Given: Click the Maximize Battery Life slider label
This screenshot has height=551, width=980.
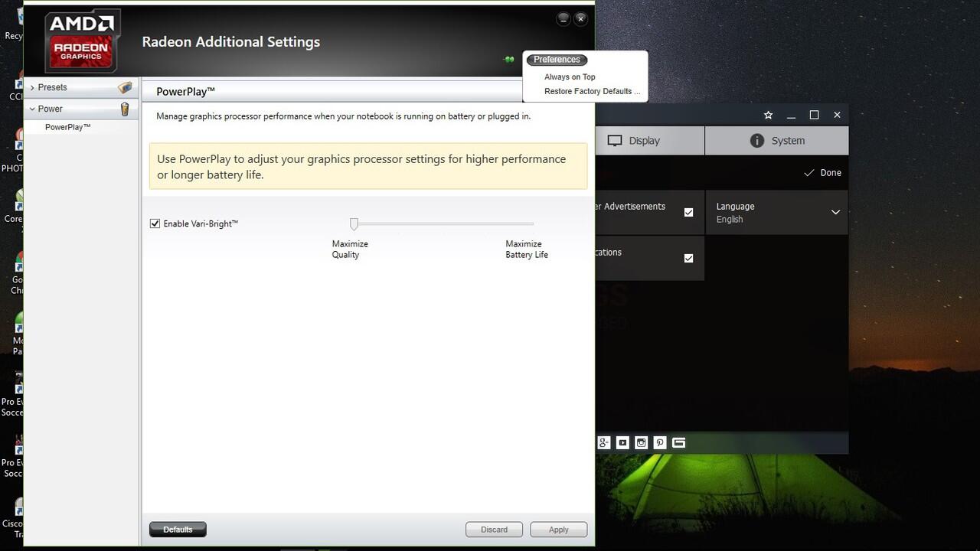Looking at the screenshot, I should [527, 249].
